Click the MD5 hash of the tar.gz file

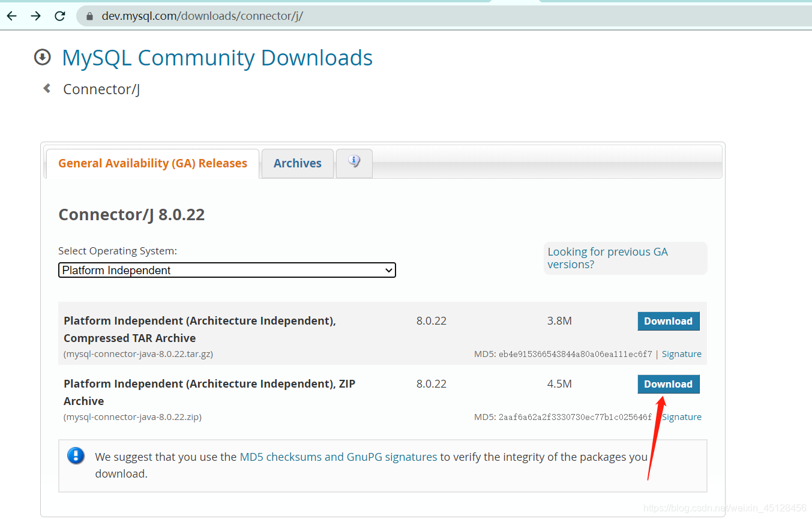575,354
